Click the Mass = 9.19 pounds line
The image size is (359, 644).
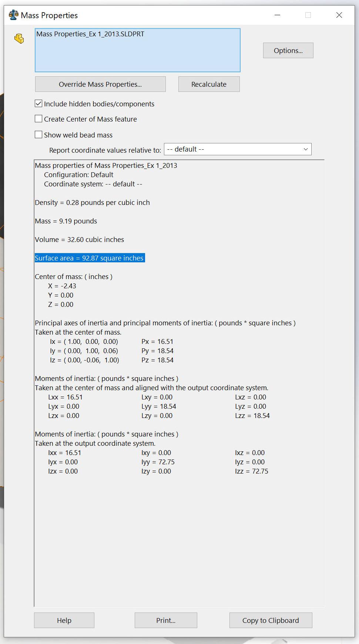pyautogui.click(x=66, y=221)
